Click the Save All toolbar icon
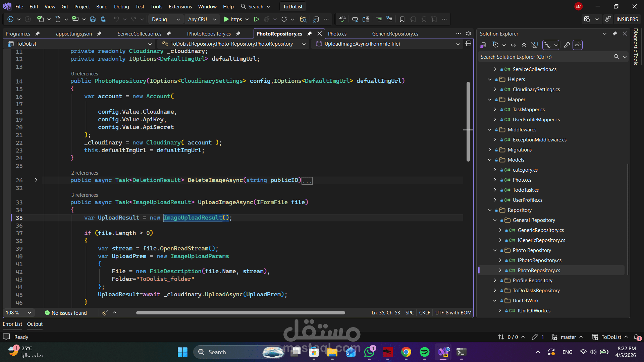Image resolution: width=644 pixels, height=362 pixels. pyautogui.click(x=104, y=19)
